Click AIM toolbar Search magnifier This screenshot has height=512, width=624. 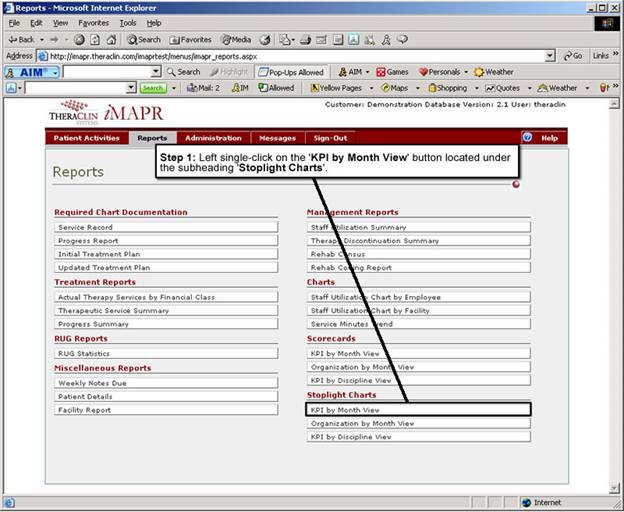point(183,72)
